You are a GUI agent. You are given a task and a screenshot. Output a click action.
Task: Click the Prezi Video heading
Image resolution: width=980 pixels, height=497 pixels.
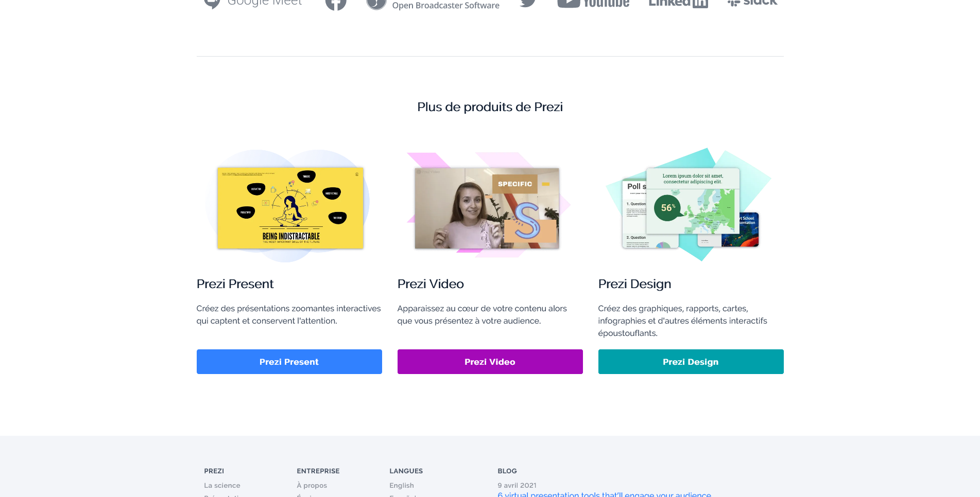[431, 284]
